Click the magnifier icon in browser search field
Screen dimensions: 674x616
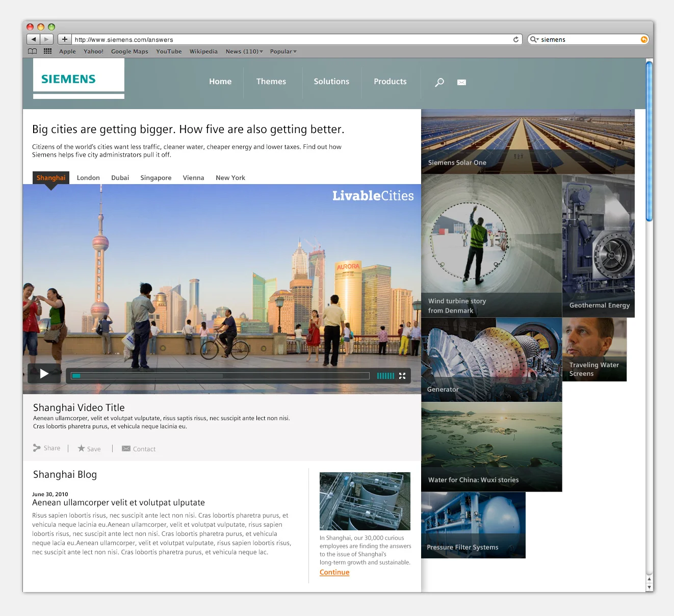tap(534, 39)
